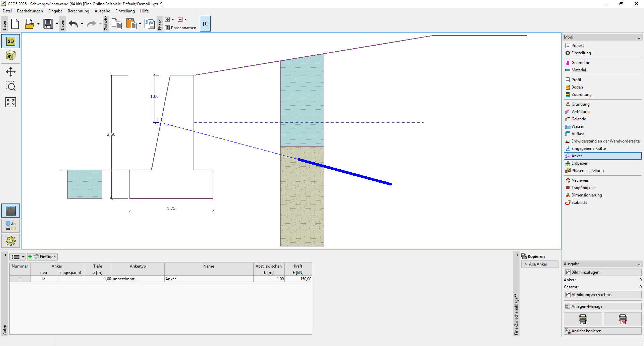Click the undo arrow in toolbar

pyautogui.click(x=73, y=24)
